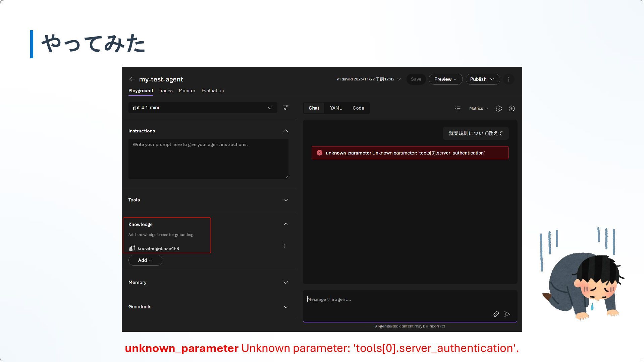Start a new chat with plus bubble icon
644x362 pixels.
pyautogui.click(x=512, y=108)
